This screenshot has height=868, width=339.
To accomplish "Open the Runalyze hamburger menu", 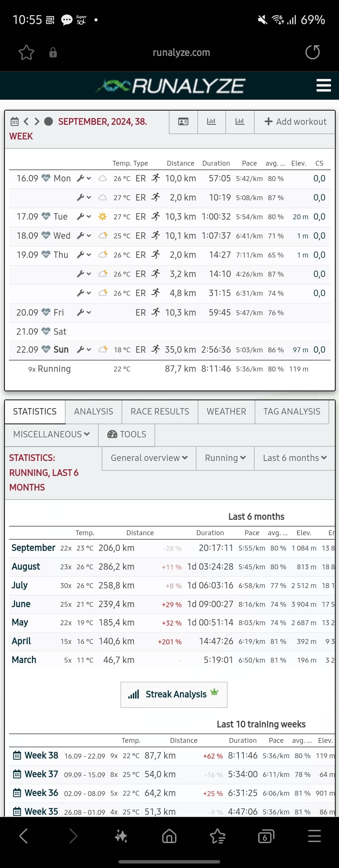I will point(323,85).
